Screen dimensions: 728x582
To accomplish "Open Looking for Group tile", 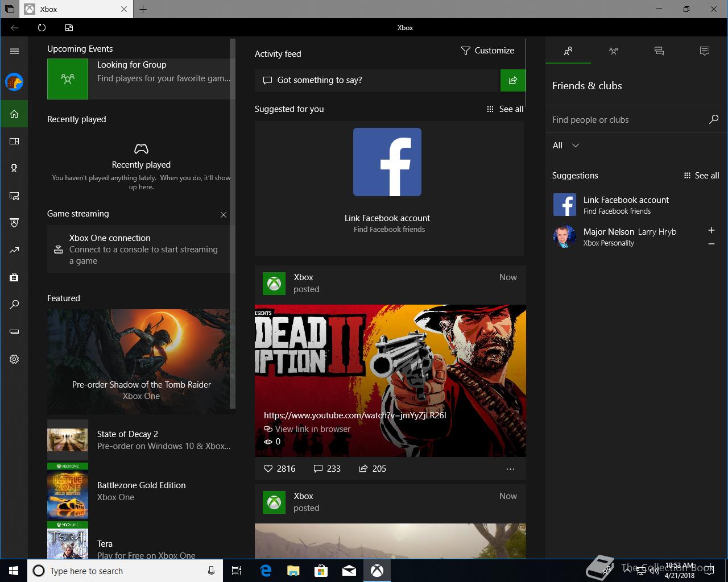I will tap(140, 79).
